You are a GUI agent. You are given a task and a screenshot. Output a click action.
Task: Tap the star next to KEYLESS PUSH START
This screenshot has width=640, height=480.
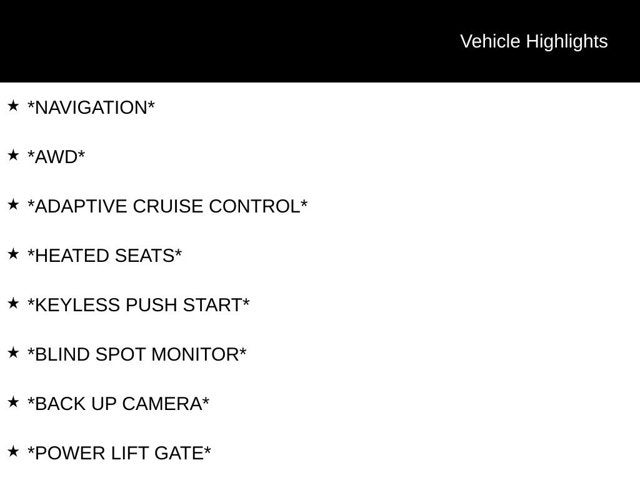[x=13, y=303]
